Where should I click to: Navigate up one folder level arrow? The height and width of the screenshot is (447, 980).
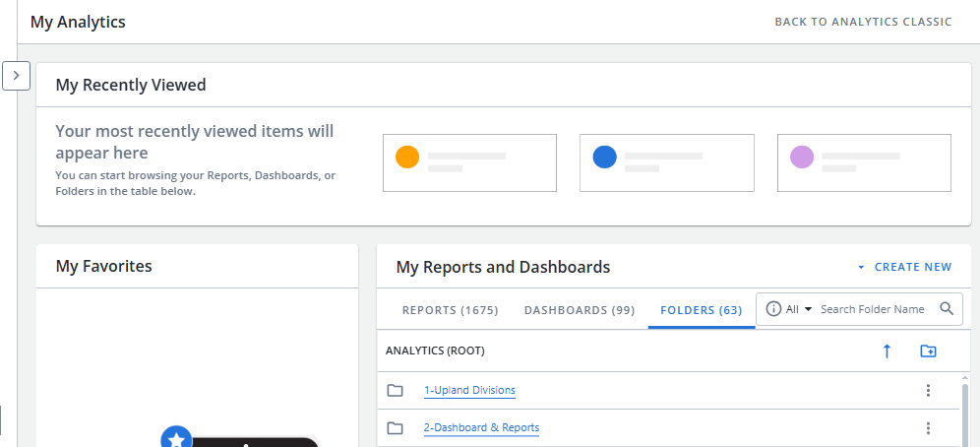pyautogui.click(x=887, y=351)
